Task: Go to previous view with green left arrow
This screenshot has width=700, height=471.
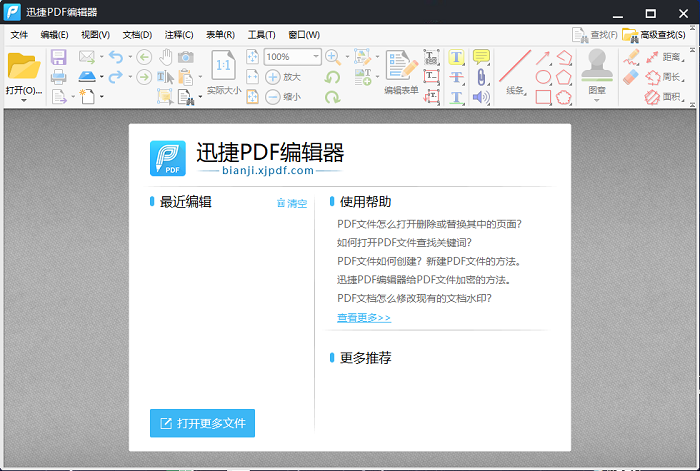Action: tap(144, 57)
